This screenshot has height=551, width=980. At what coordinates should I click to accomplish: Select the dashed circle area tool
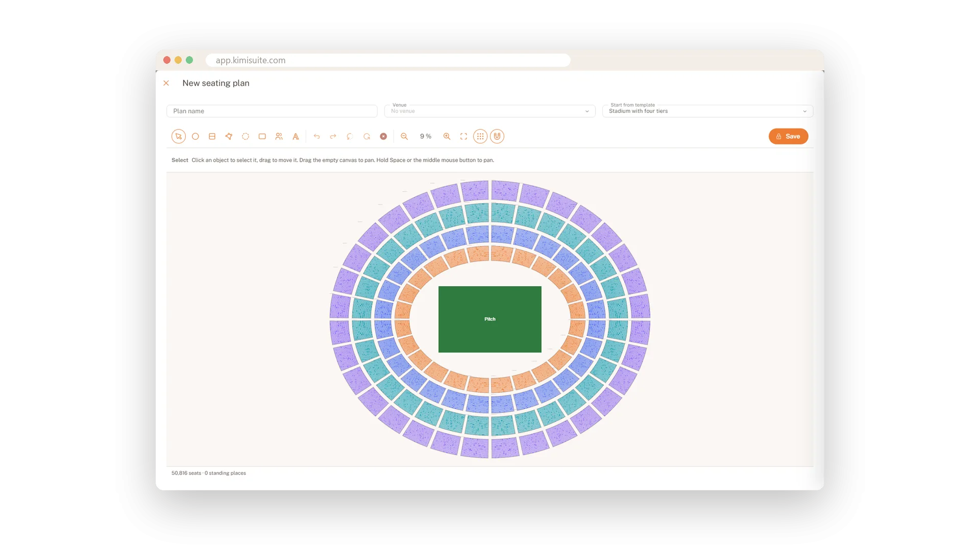(x=246, y=136)
